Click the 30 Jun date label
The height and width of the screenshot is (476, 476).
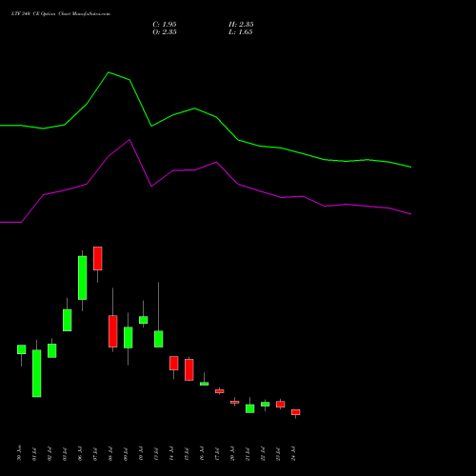click(x=19, y=453)
